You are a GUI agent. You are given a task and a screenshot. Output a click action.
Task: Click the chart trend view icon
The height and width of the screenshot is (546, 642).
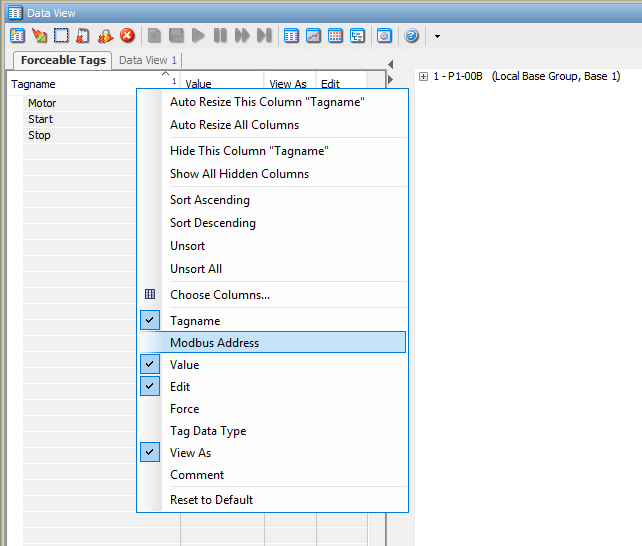pyautogui.click(x=313, y=36)
